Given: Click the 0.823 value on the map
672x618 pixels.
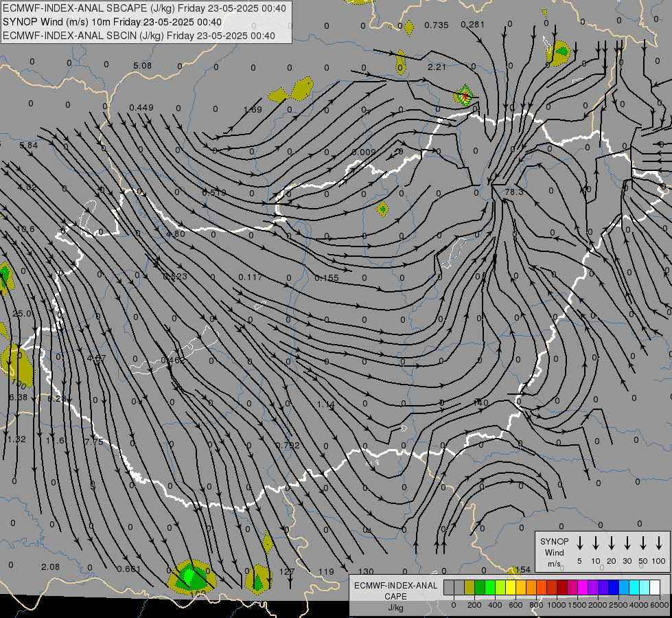Looking at the screenshot, I should click(175, 277).
